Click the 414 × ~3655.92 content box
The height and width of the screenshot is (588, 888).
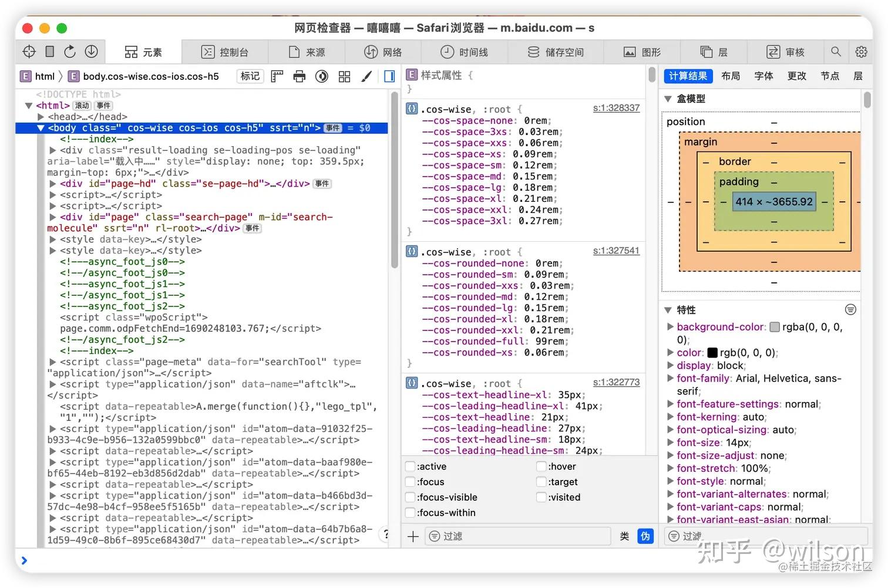(774, 201)
